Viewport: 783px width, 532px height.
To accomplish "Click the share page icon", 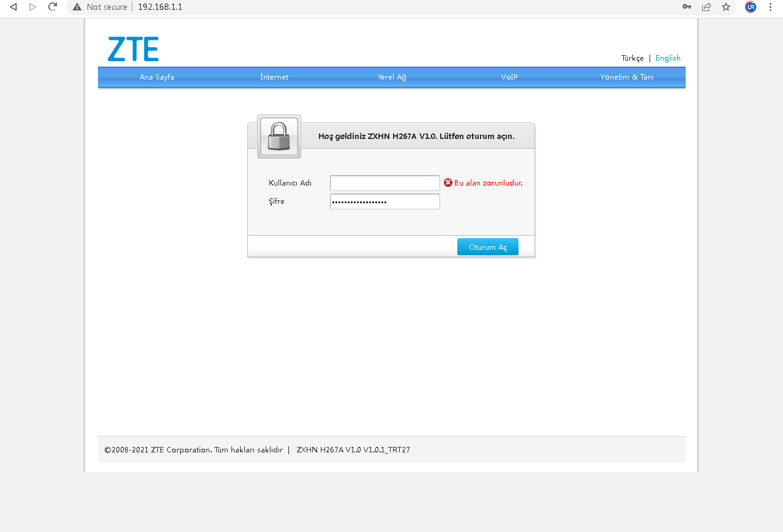I will pyautogui.click(x=706, y=7).
